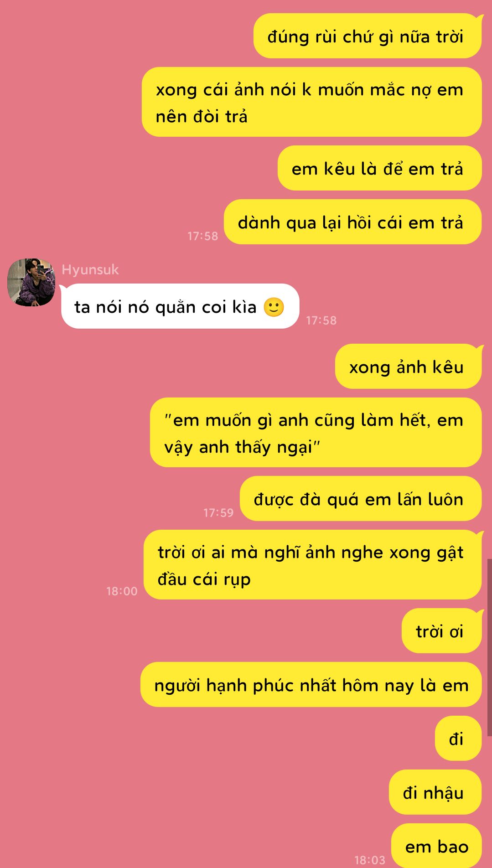The image size is (492, 868).
Task: Tap the smiley emoji in Hyunsuk's message
Action: click(274, 307)
